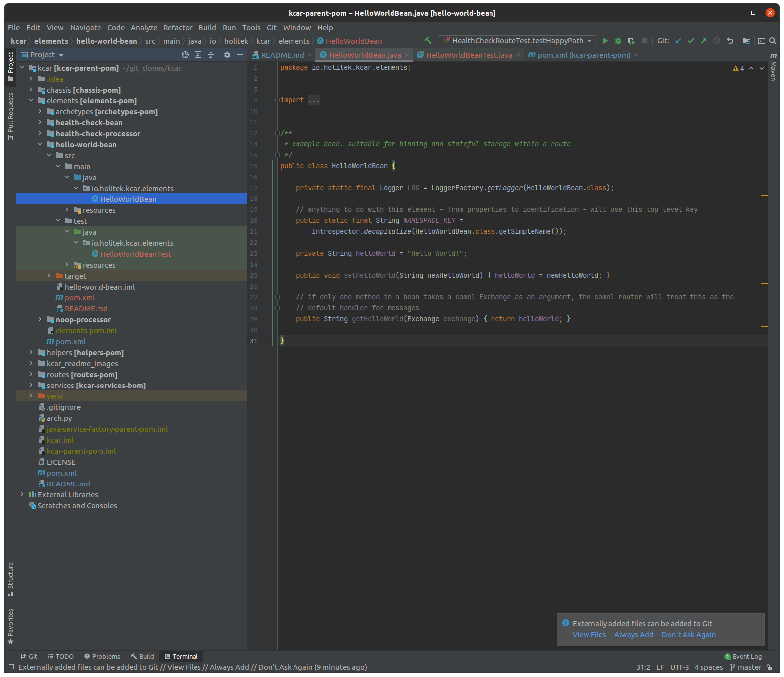Click the 31:2 caret position indicator

click(x=643, y=667)
